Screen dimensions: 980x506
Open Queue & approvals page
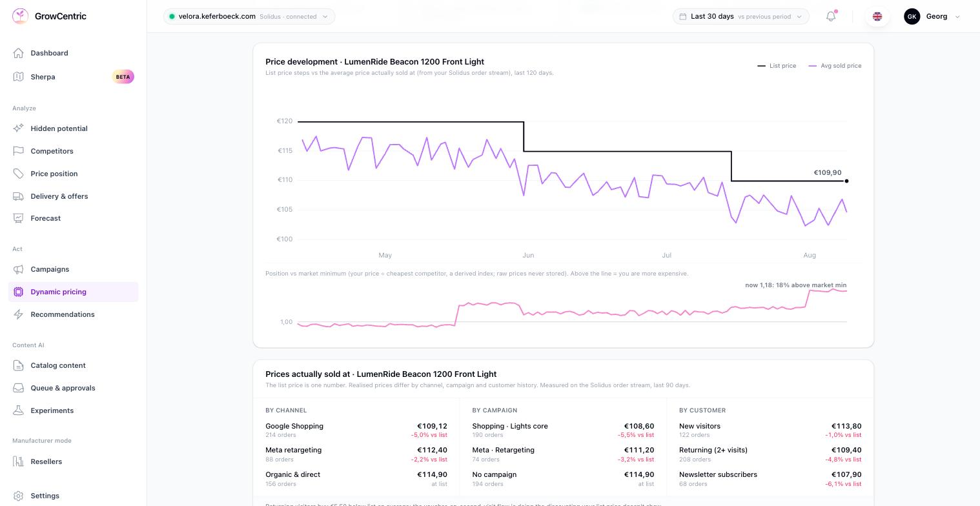pos(74,388)
